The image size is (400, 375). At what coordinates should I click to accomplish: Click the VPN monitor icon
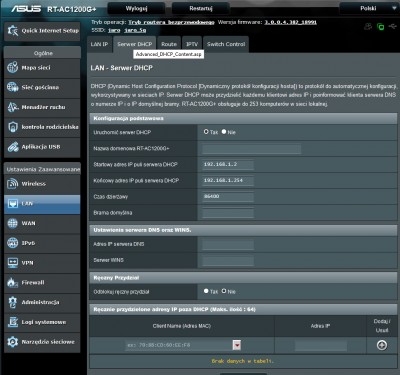coord(13,263)
